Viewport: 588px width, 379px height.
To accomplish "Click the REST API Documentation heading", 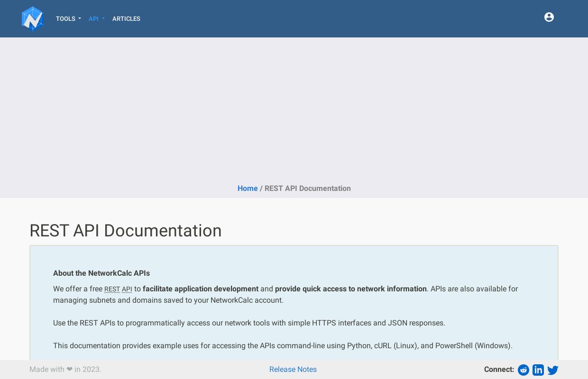I will coord(126,231).
